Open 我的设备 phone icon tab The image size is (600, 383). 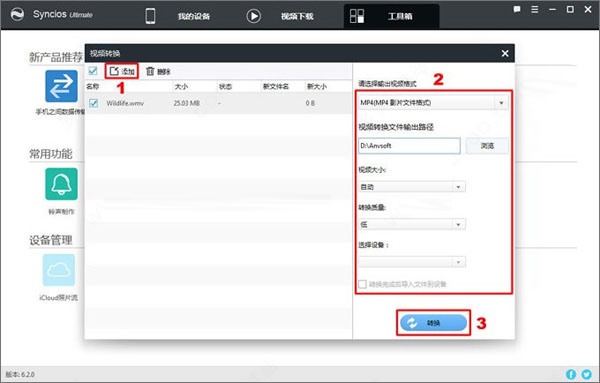pyautogui.click(x=150, y=16)
